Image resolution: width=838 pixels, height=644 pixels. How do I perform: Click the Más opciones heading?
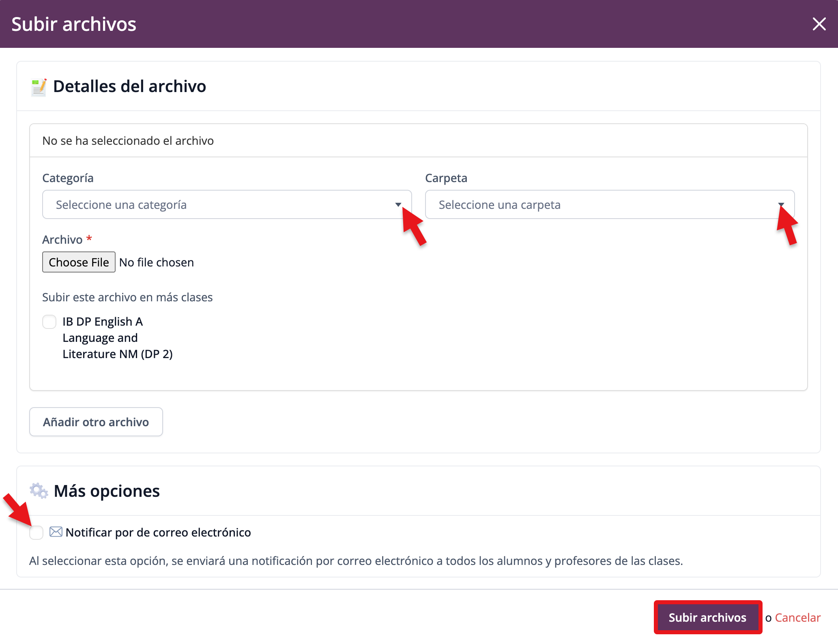coord(107,491)
